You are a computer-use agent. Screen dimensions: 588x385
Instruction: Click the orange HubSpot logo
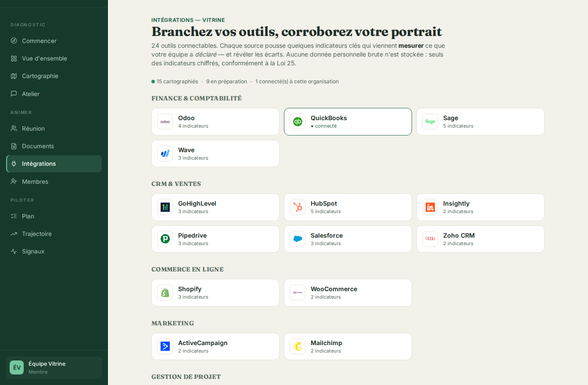(x=298, y=207)
